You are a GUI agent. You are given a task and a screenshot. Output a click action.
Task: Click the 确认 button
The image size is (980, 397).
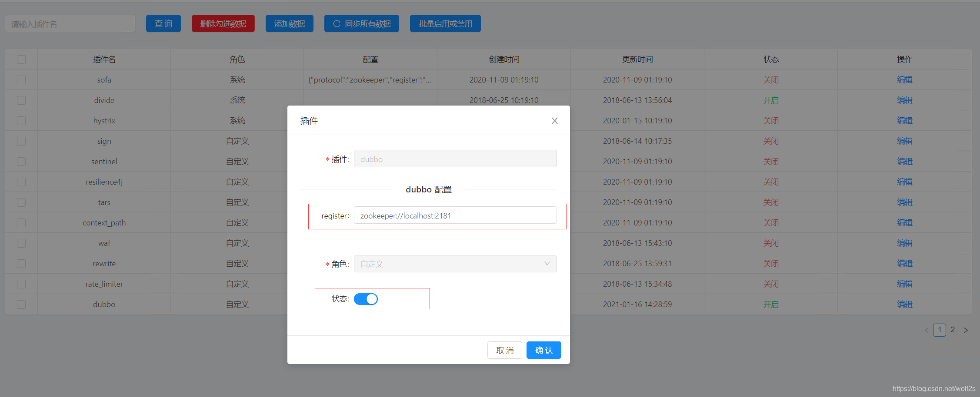(543, 350)
